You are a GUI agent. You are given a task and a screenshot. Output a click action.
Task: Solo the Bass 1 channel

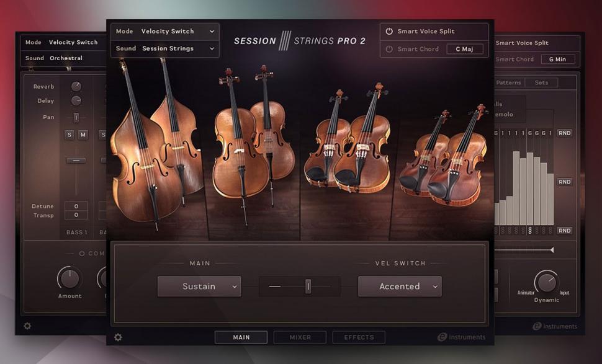70,134
